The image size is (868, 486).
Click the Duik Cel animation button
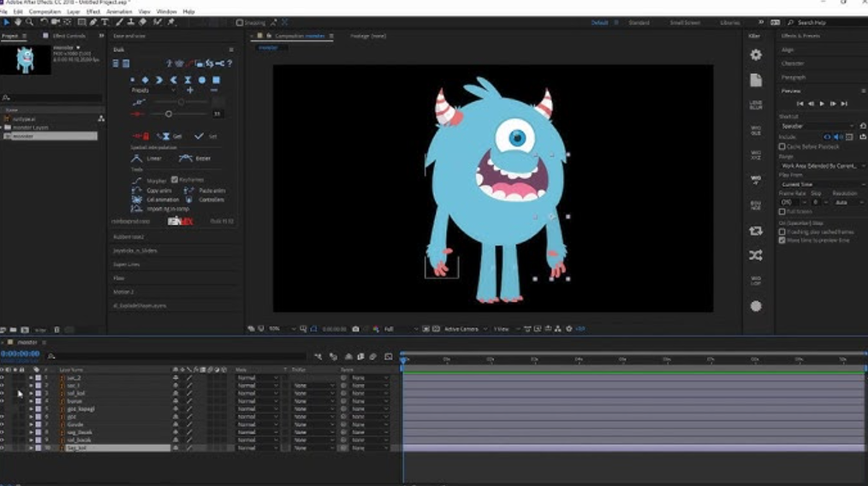[156, 199]
